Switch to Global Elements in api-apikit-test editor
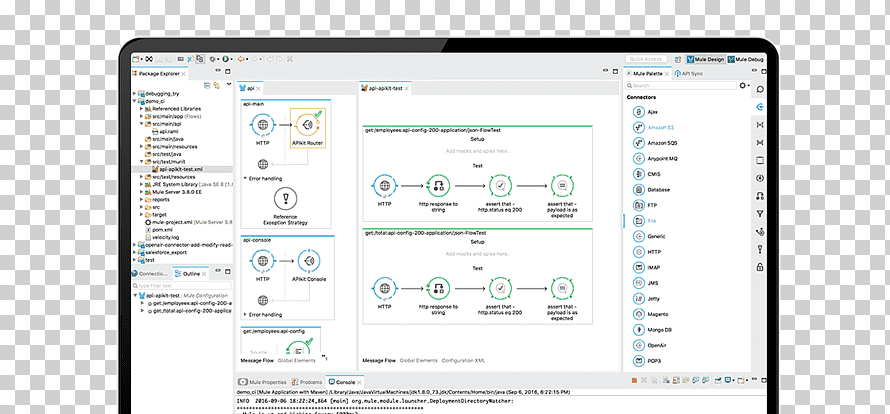 click(419, 361)
